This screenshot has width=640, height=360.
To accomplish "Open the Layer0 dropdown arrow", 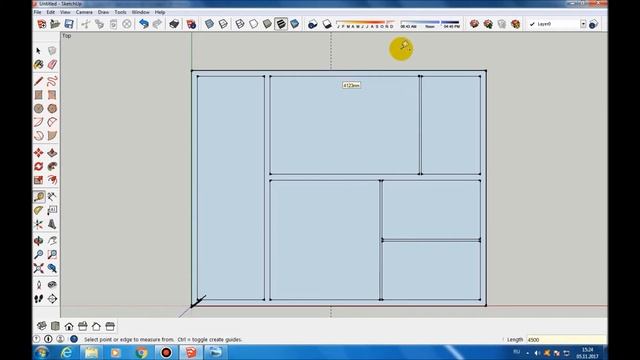I will point(583,24).
